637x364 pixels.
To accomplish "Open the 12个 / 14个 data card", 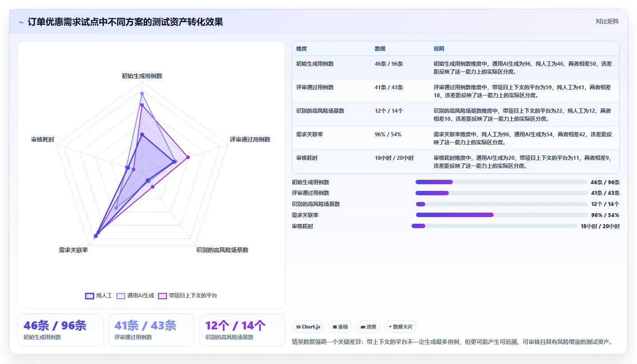I will tap(242, 330).
